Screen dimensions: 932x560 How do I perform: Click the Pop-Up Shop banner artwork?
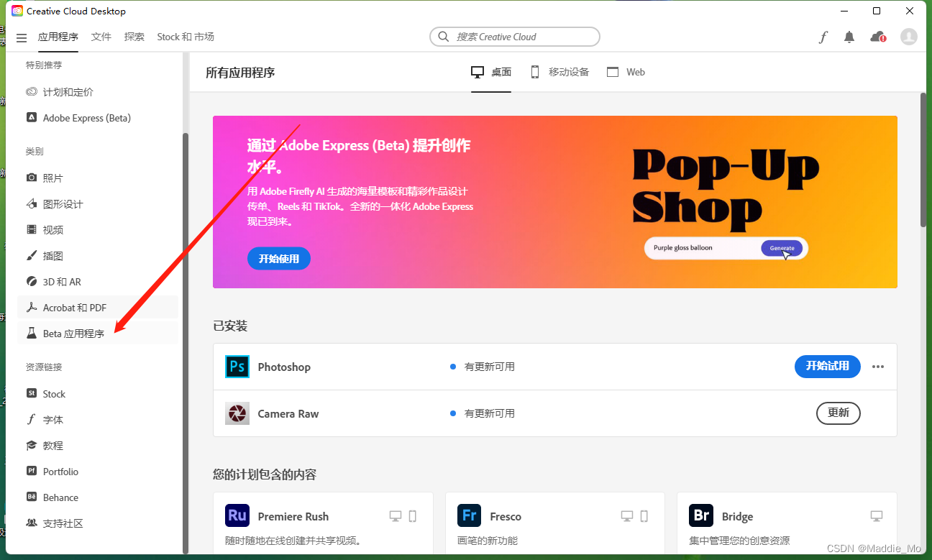[726, 188]
